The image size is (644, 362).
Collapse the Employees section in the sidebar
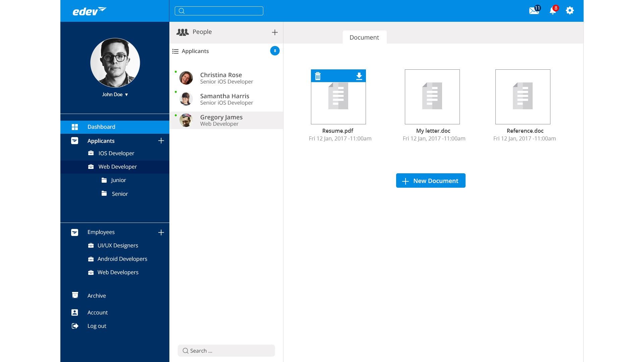point(74,232)
